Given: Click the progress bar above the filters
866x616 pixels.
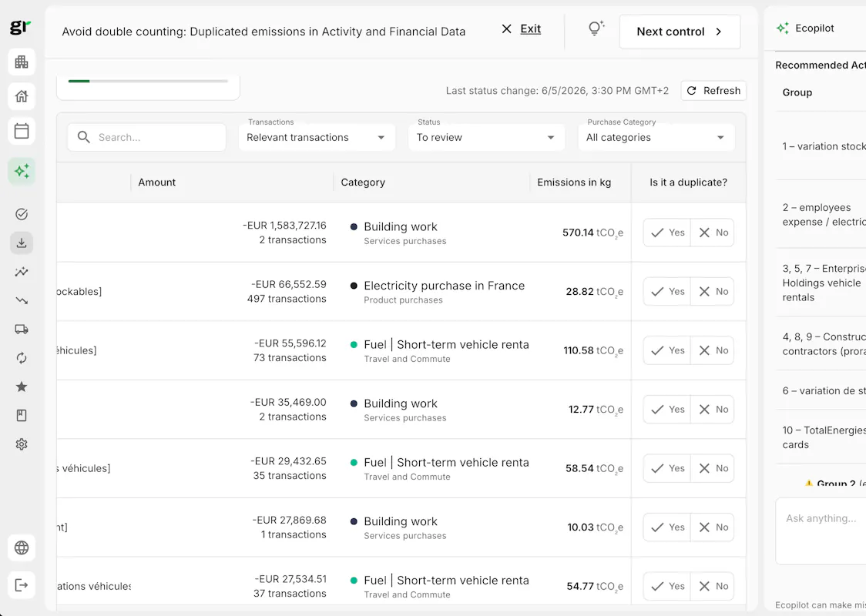Looking at the screenshot, I should 148,81.
